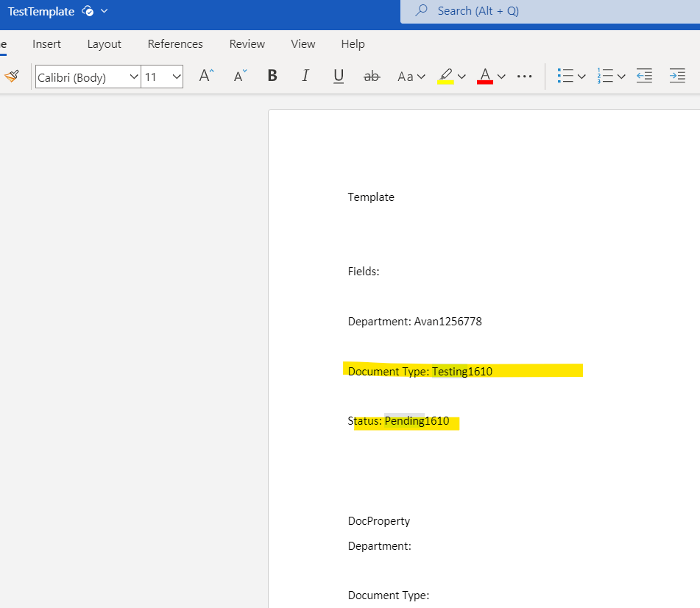Apply bulleted list

click(x=565, y=76)
